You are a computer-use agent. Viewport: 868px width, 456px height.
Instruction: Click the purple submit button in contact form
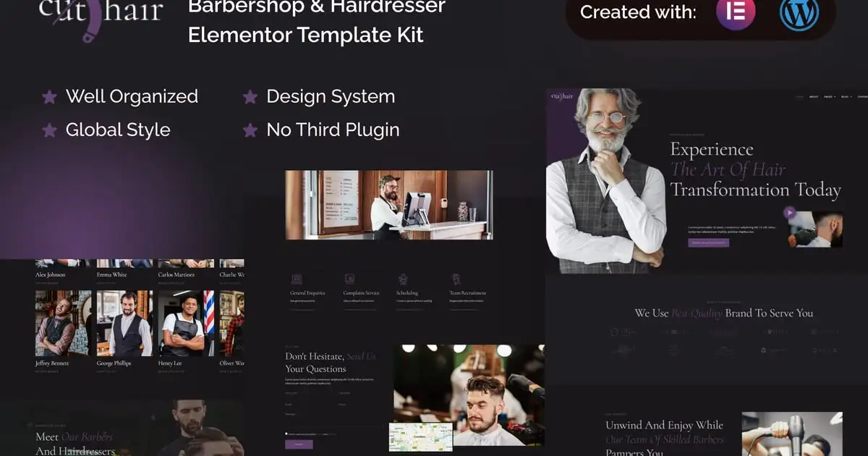pos(299,444)
